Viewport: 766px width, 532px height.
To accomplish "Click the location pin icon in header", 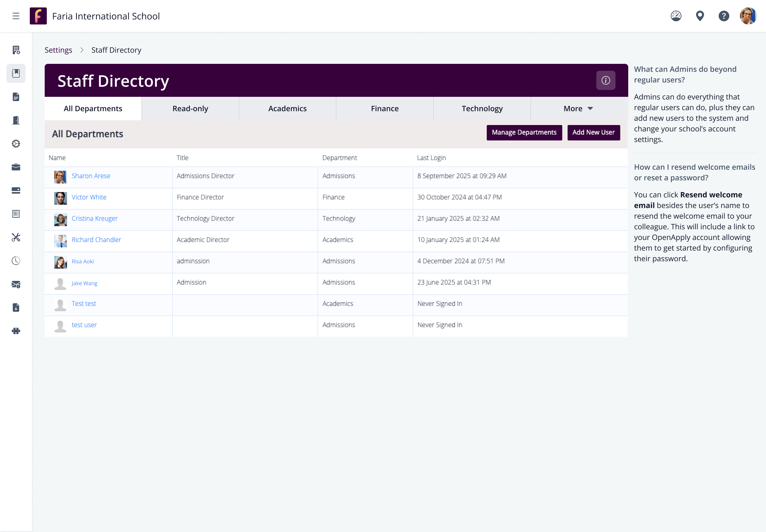I will pyautogui.click(x=700, y=16).
